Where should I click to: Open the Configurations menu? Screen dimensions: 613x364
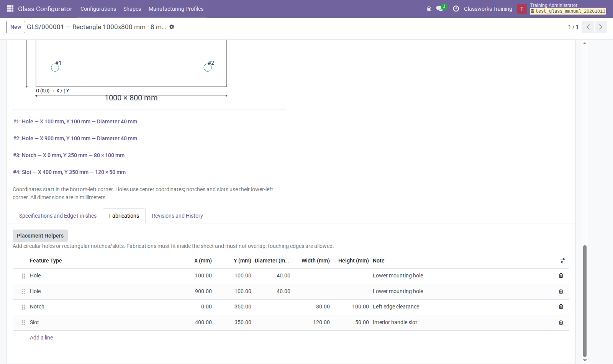[x=98, y=9]
